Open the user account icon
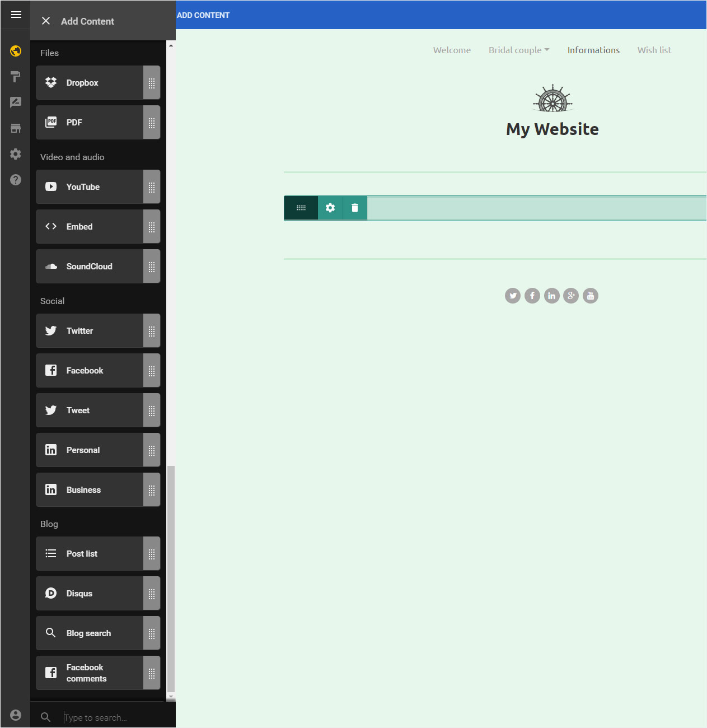707x728 pixels. (16, 715)
